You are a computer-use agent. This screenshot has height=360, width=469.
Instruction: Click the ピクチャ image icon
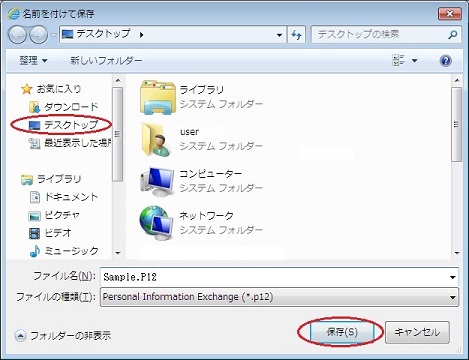point(34,216)
